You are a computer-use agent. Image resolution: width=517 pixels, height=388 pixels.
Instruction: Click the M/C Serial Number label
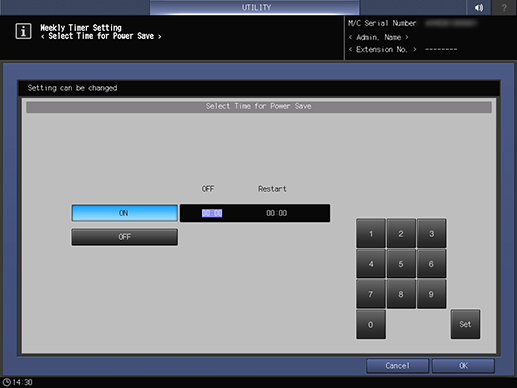pos(382,23)
